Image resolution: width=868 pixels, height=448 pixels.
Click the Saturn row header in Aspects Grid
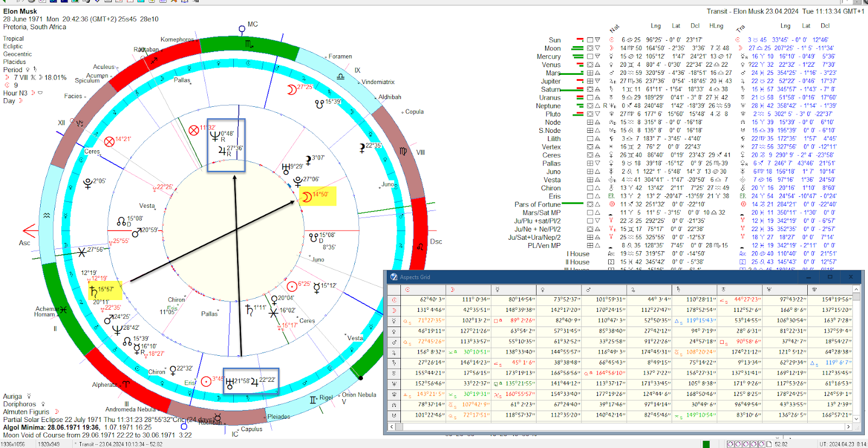[394, 363]
